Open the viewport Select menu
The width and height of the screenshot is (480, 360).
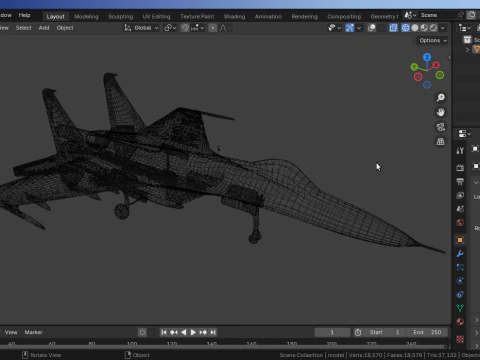coord(24,28)
